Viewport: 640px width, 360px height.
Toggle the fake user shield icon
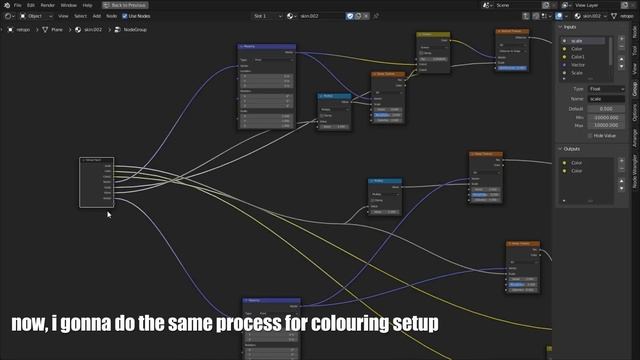[350, 16]
